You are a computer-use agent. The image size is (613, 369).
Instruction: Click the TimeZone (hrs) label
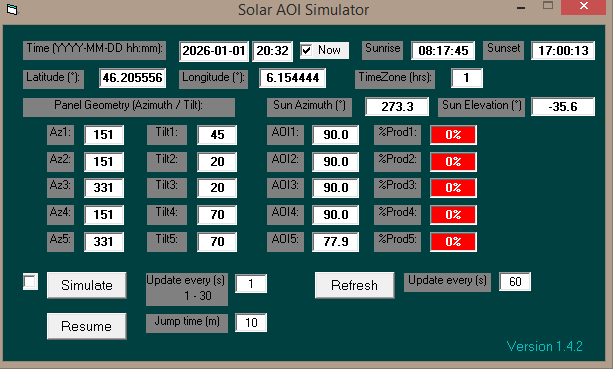pyautogui.click(x=395, y=79)
